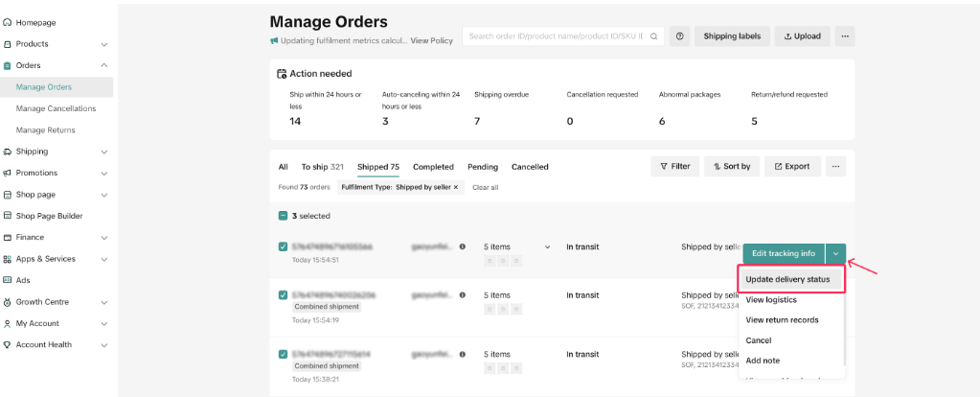Click the info icon beside first buyer name

click(463, 246)
